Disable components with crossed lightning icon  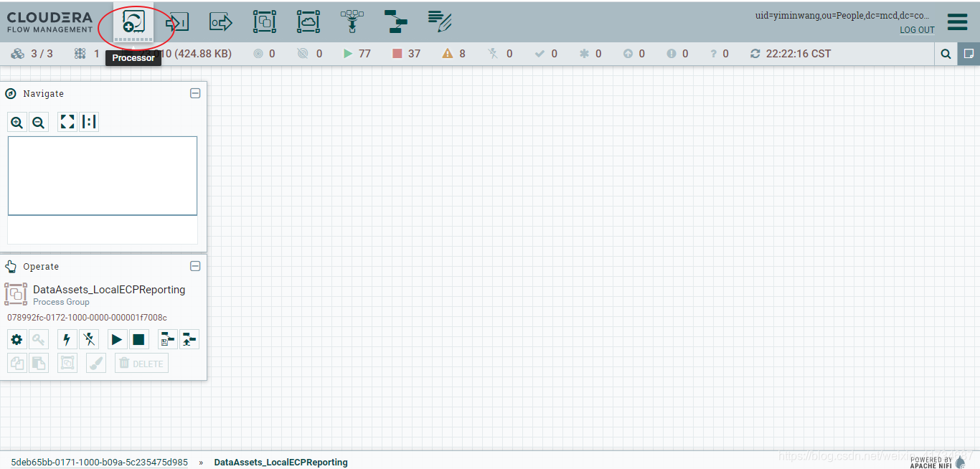89,339
